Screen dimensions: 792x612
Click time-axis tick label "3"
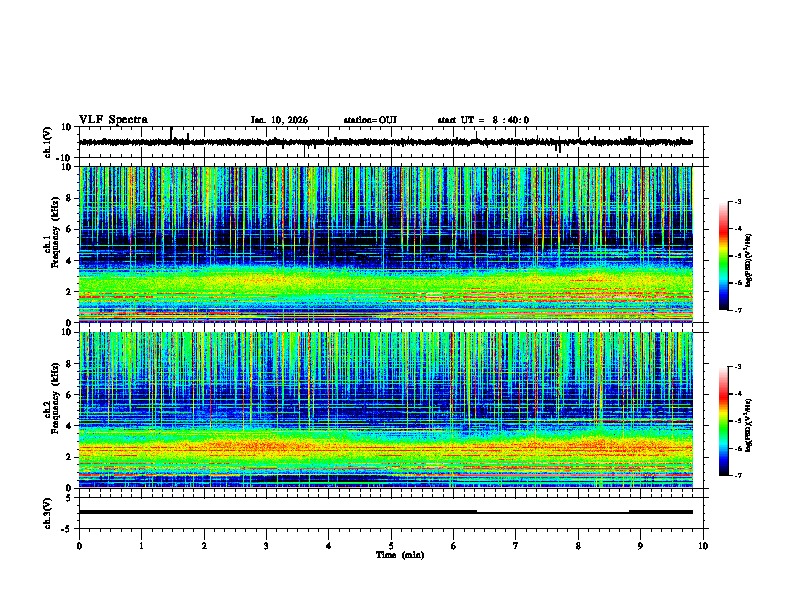(x=266, y=546)
